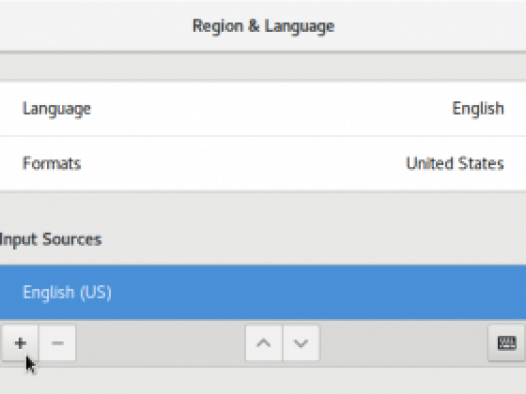Click empty area of highlighted input source row

pyautogui.click(x=319, y=292)
